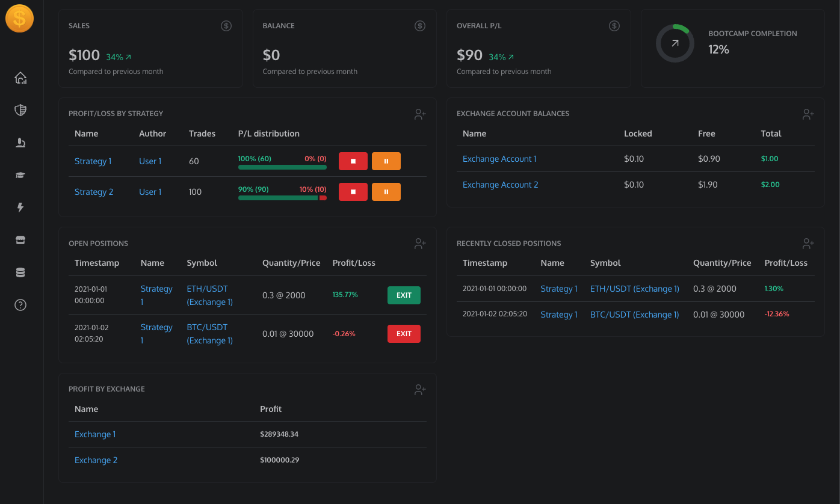This screenshot has height=504, width=840.
Task: Click the add-user icon in Open Positions
Action: click(x=420, y=244)
